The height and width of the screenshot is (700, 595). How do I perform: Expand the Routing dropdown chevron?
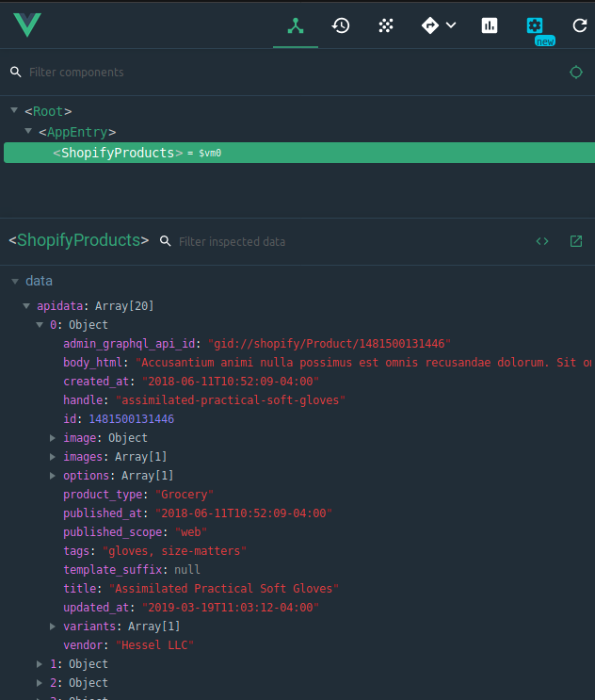point(451,25)
